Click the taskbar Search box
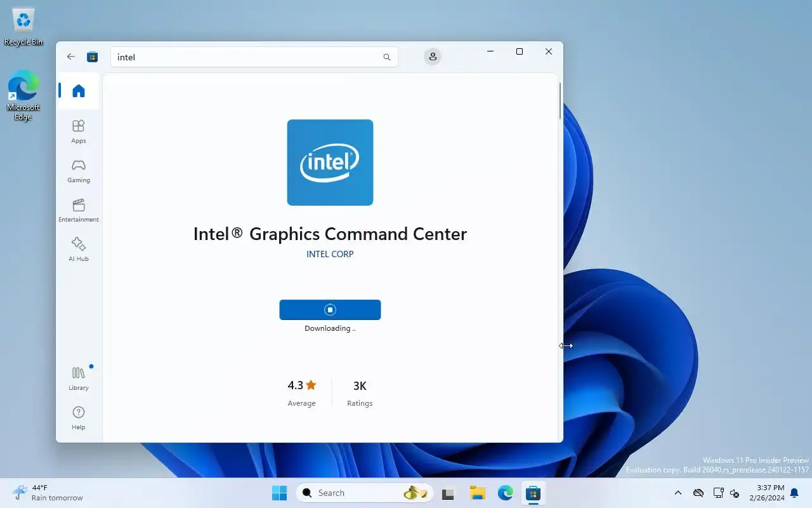This screenshot has width=812, height=508. click(x=365, y=493)
